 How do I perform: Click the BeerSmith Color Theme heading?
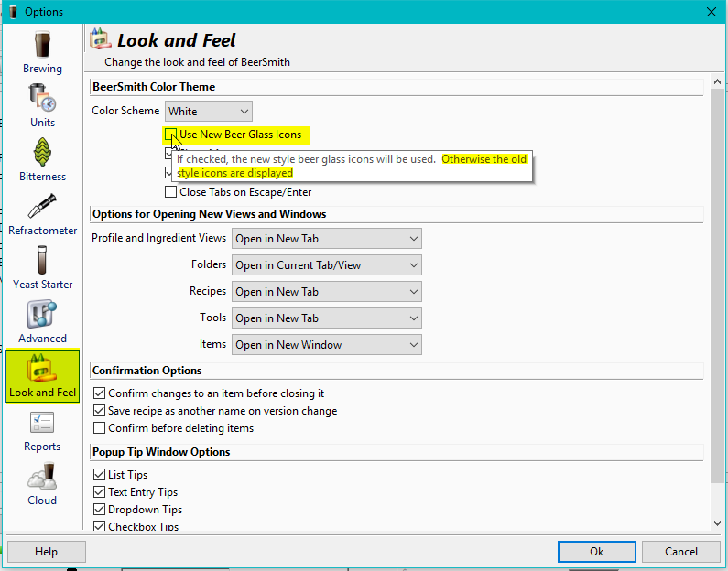(x=154, y=87)
